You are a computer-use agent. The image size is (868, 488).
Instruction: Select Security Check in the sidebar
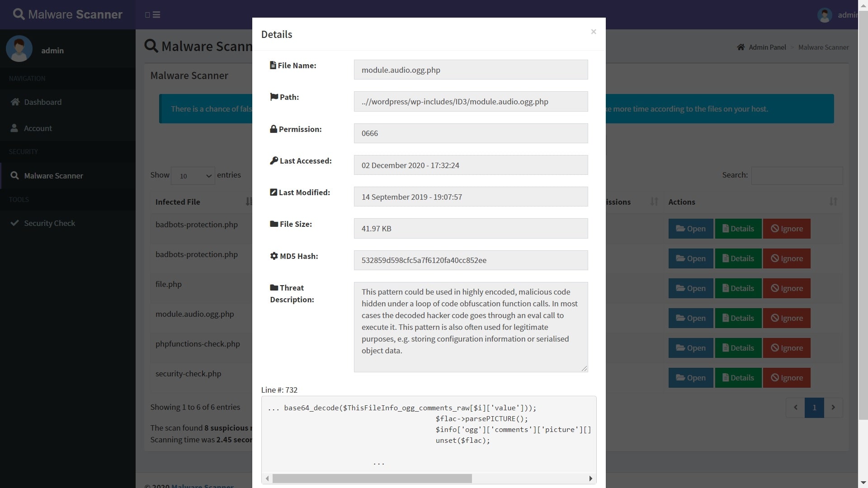click(x=49, y=223)
